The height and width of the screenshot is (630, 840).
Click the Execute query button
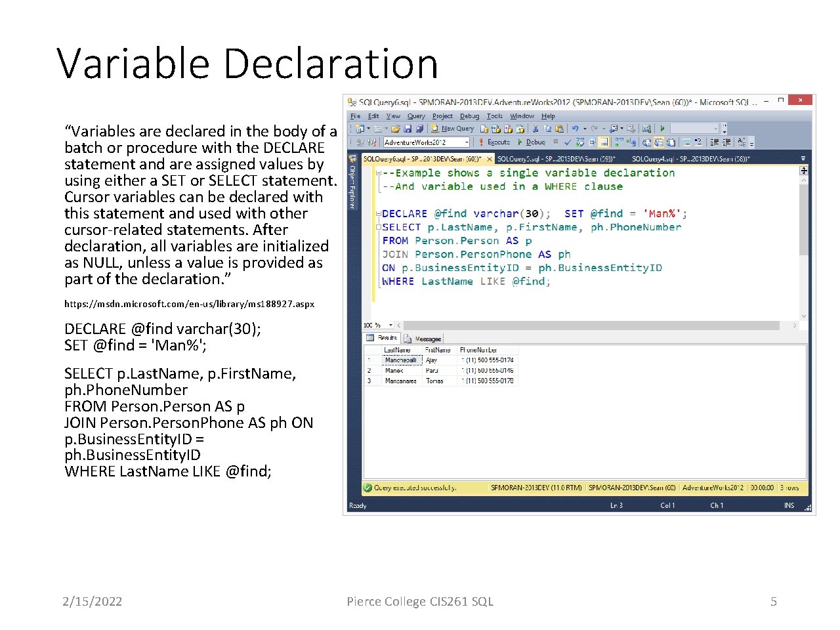(x=494, y=142)
